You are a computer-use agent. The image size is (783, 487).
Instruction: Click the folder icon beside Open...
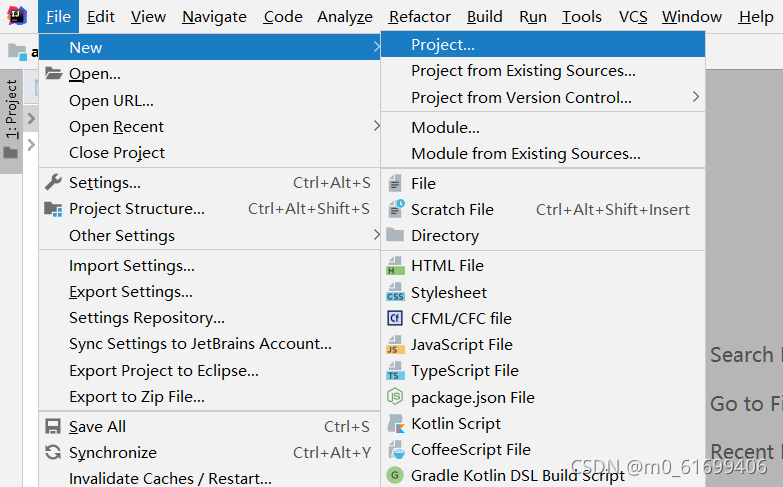click(53, 73)
